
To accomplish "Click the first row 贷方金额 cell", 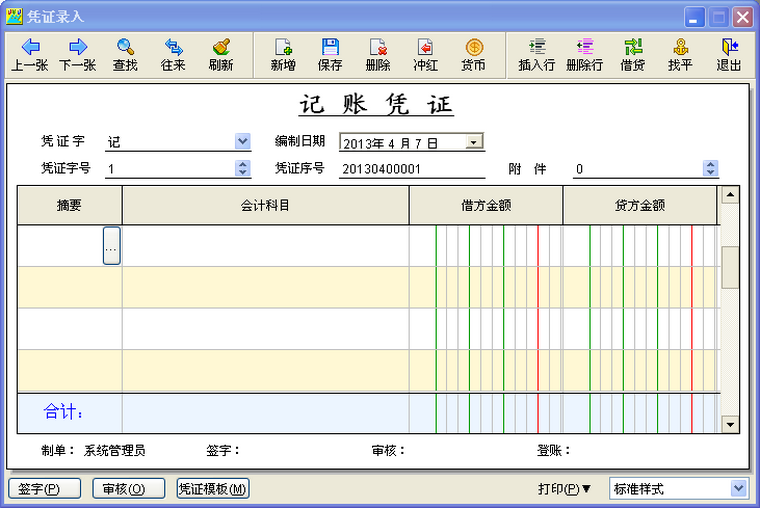I will (x=640, y=246).
